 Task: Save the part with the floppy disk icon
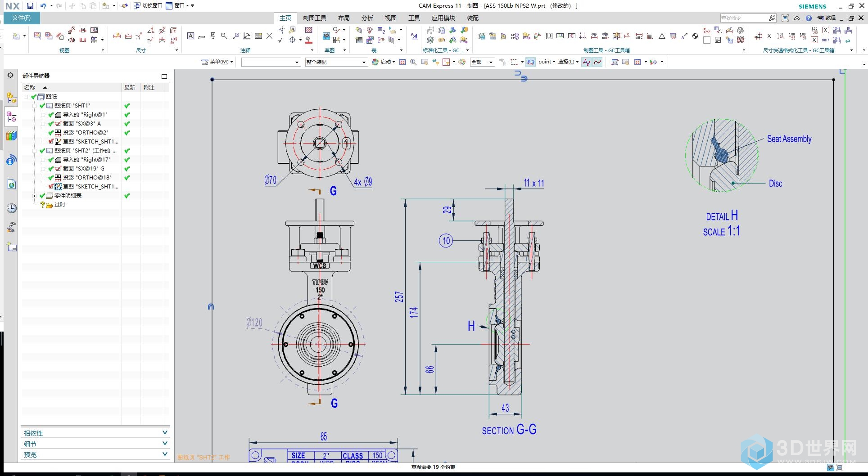(30, 6)
